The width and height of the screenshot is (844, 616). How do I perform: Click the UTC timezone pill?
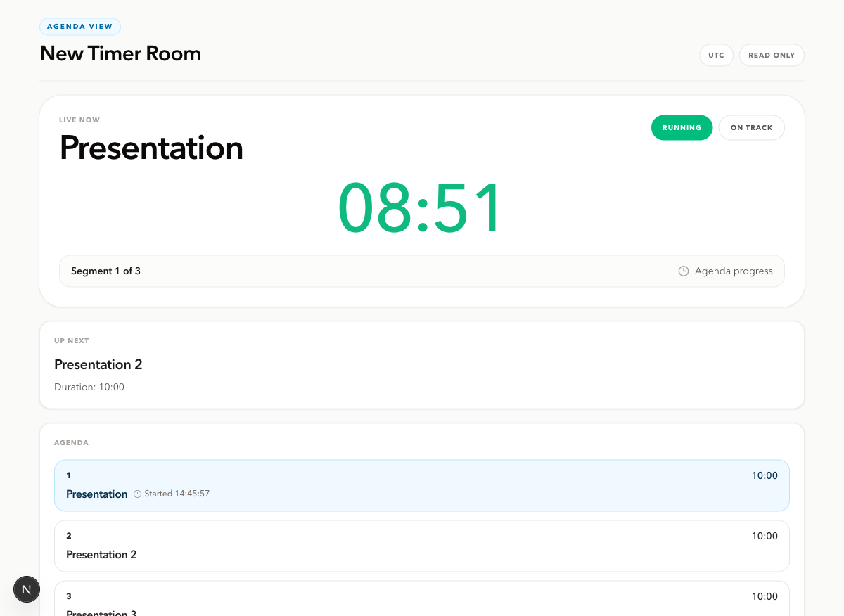(x=716, y=56)
